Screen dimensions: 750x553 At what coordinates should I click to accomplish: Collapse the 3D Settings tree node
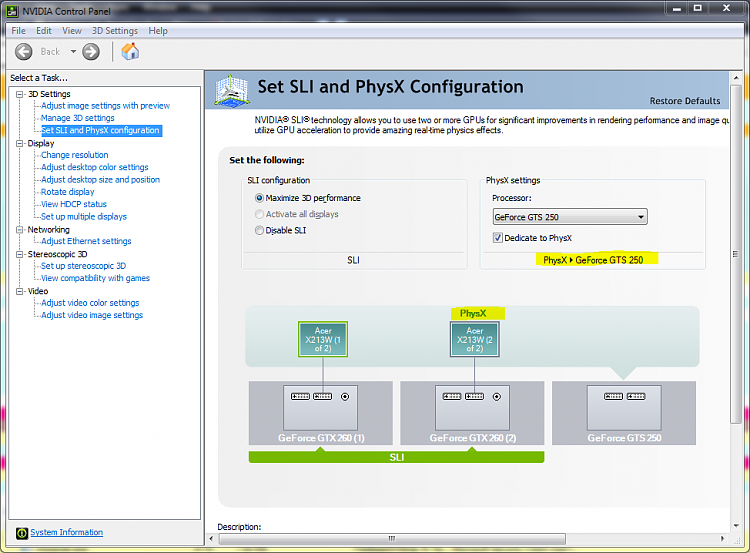(x=20, y=94)
